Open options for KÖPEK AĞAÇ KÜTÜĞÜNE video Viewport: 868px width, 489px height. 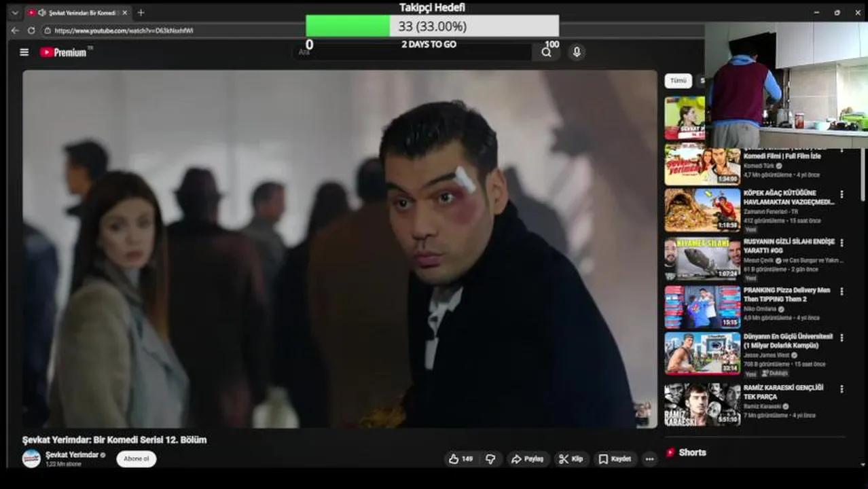tap(842, 194)
